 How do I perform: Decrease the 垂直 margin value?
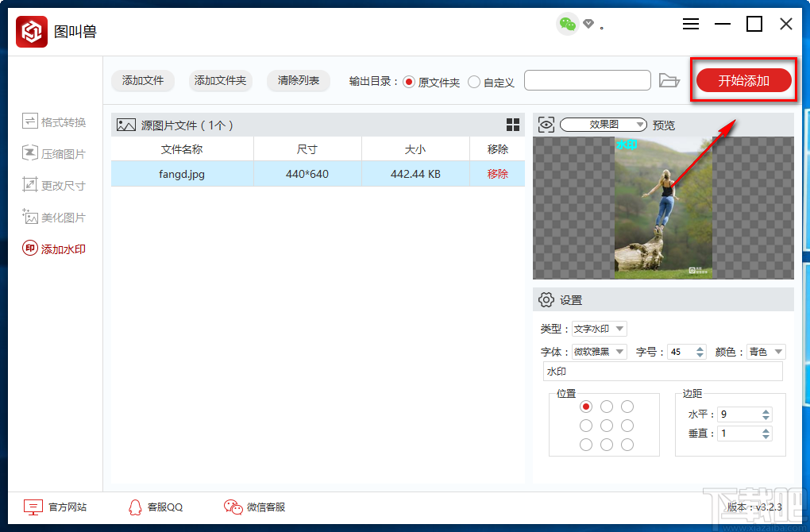click(x=766, y=437)
